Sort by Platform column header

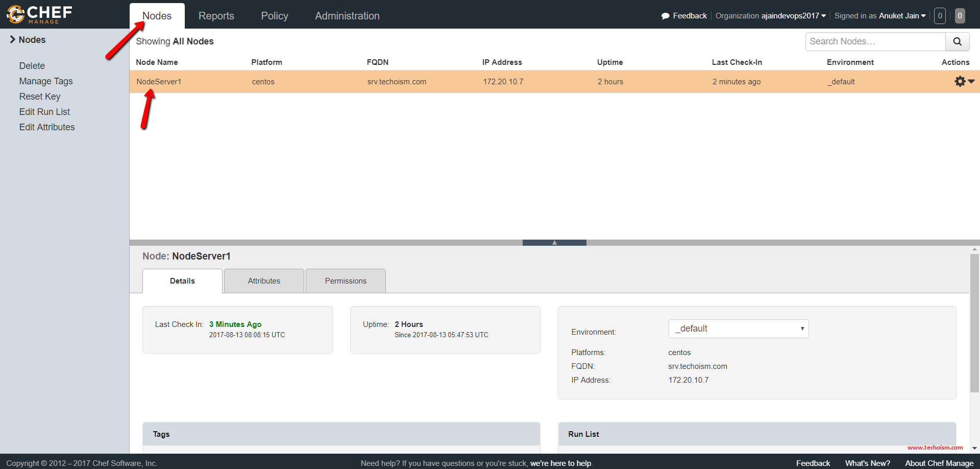click(x=266, y=62)
